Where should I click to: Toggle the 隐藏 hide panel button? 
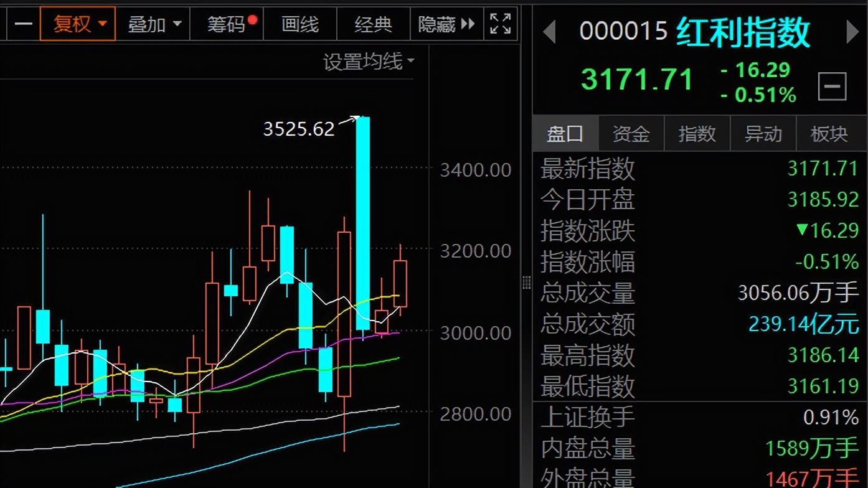(x=446, y=24)
